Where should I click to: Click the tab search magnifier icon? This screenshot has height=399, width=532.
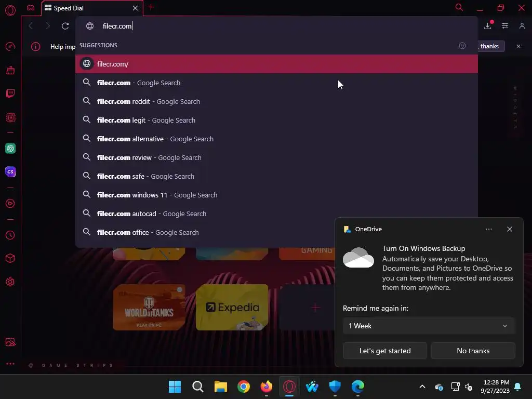pyautogui.click(x=459, y=7)
